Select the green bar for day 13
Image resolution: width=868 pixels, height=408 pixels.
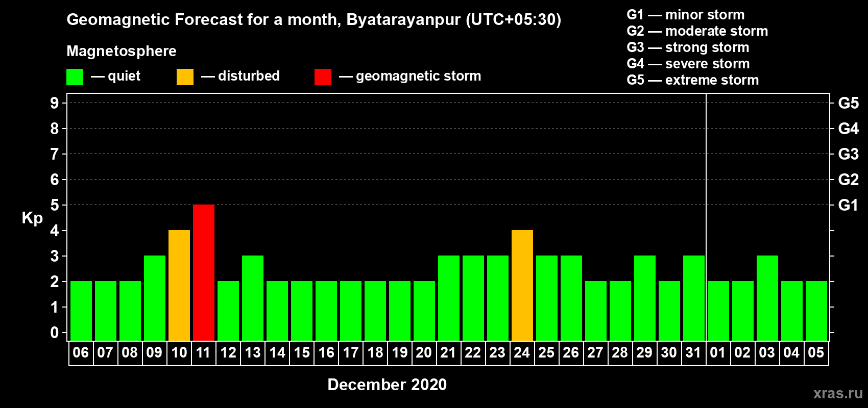tap(253, 298)
